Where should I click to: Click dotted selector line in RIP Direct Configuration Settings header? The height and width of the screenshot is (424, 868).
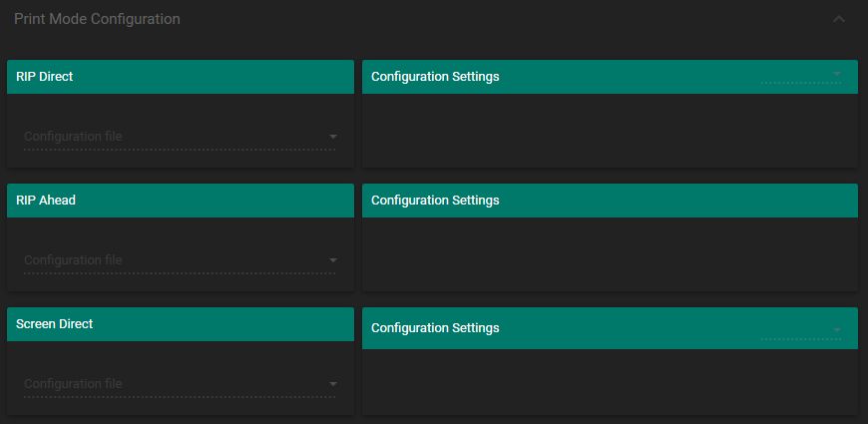798,84
